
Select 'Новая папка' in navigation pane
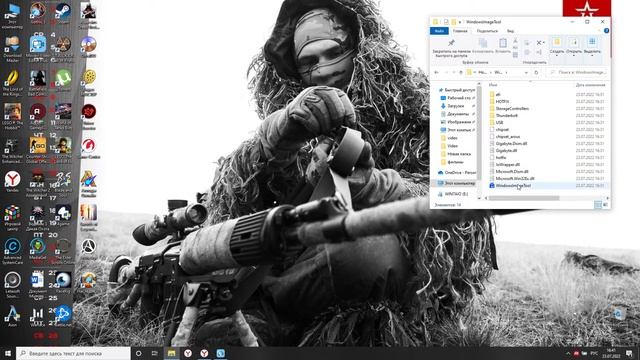pos(456,154)
